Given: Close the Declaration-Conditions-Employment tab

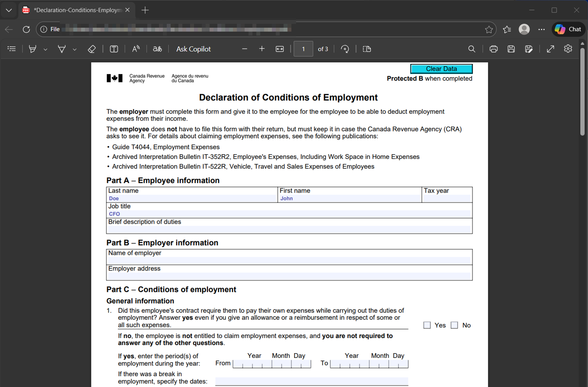Looking at the screenshot, I should coord(128,10).
